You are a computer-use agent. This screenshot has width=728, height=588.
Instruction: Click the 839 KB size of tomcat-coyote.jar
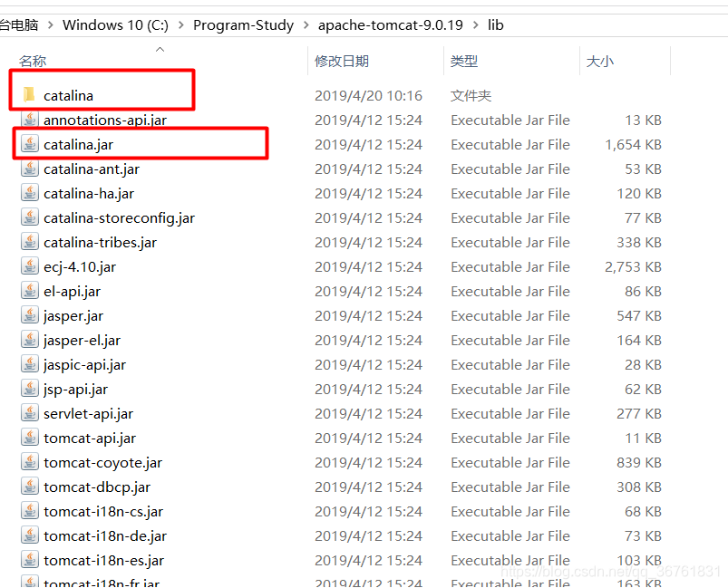point(639,463)
